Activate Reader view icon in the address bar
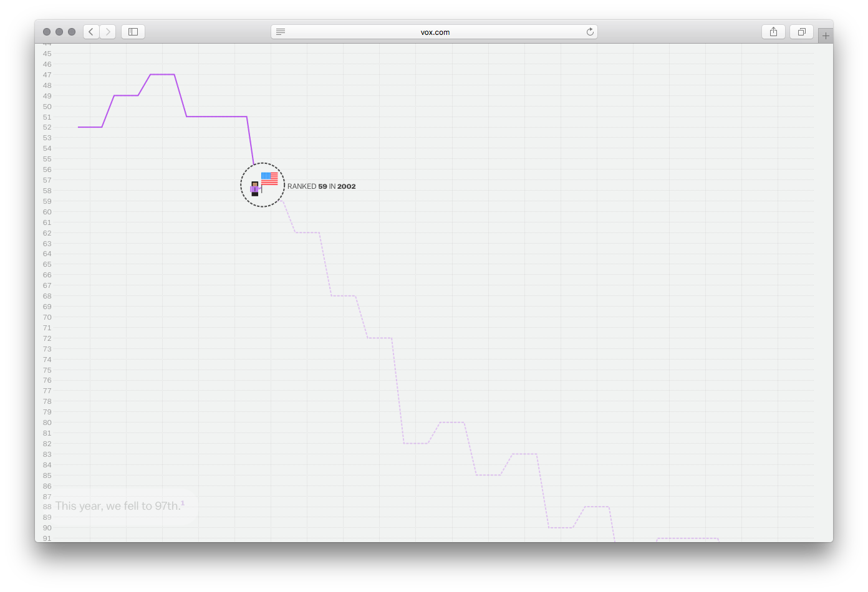Screen dimensions: 868x592 (280, 31)
